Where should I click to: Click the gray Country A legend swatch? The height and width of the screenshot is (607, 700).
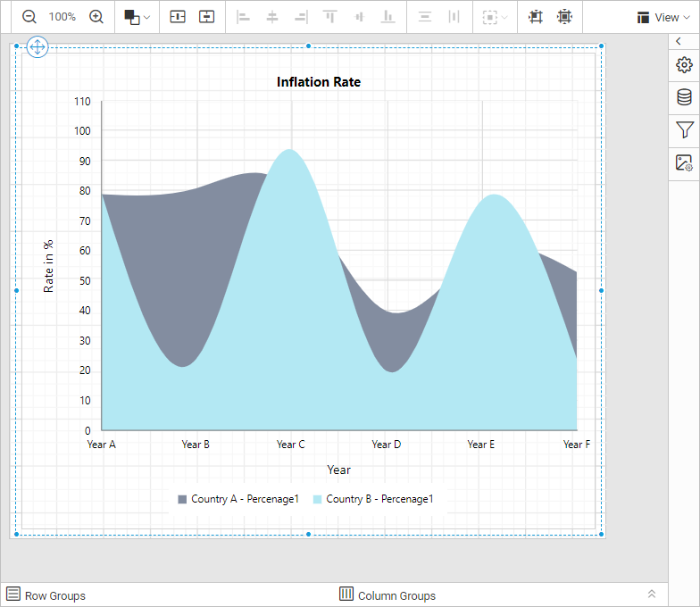182,500
